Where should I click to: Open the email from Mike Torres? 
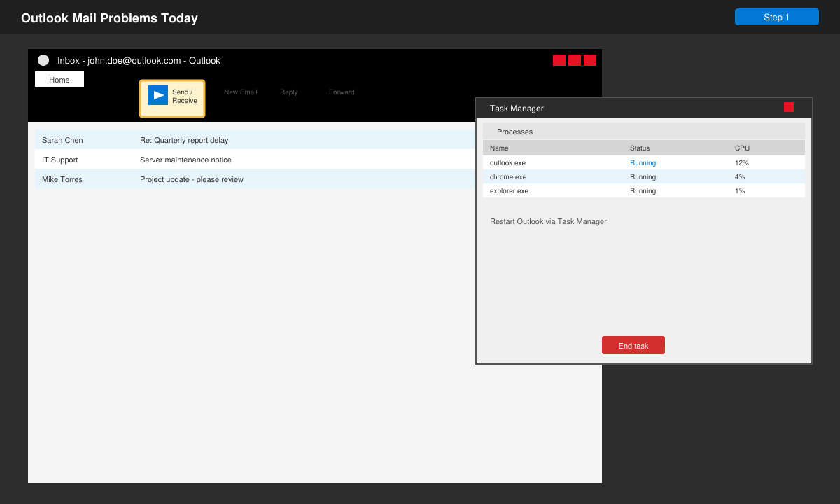(x=255, y=179)
